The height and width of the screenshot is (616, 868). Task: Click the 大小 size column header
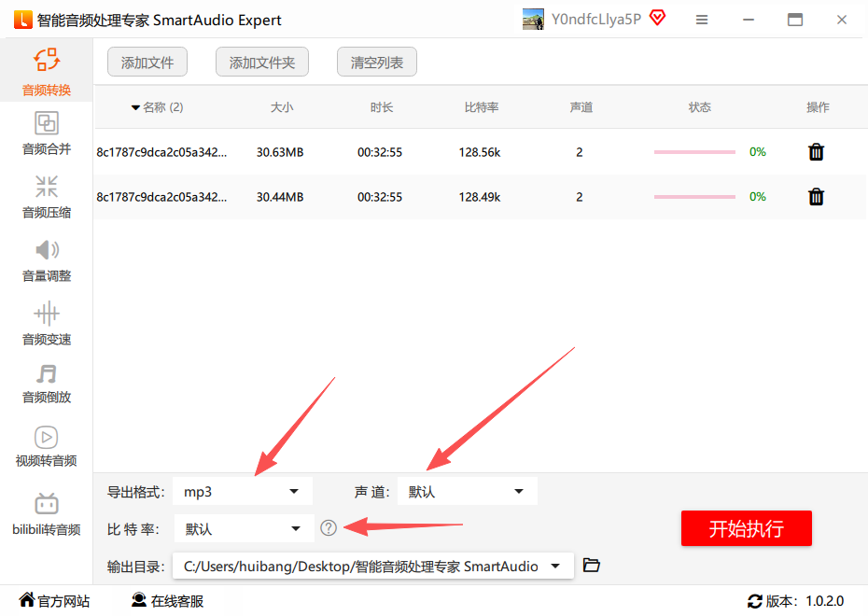[x=281, y=106]
